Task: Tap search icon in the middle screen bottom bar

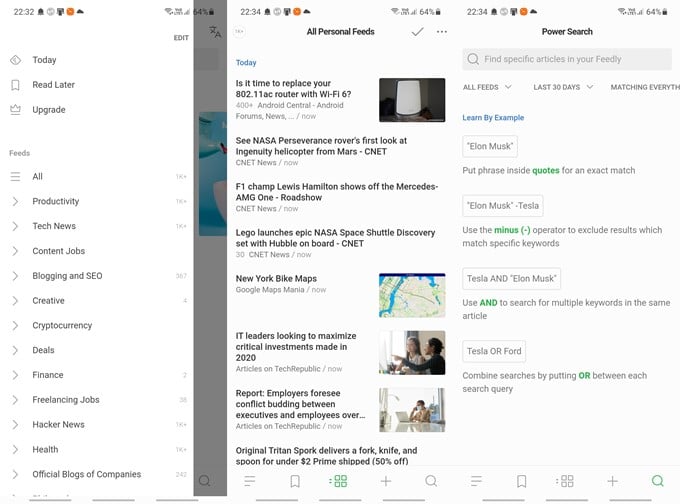Action: click(431, 481)
